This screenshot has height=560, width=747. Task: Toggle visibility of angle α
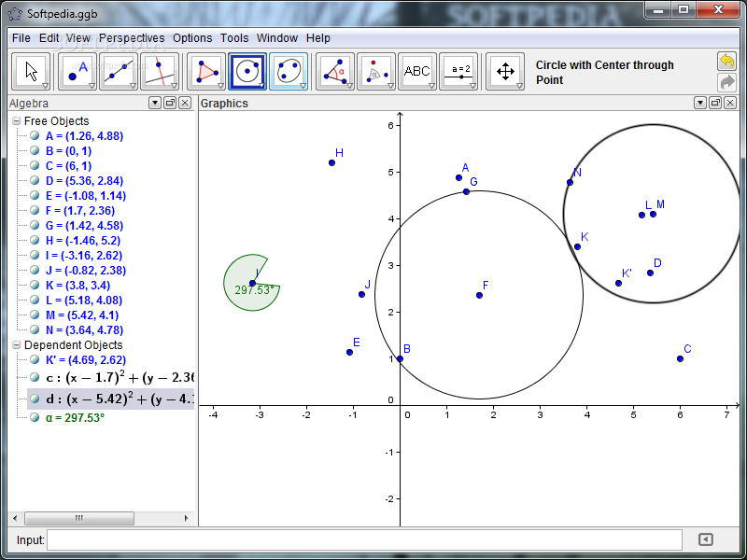tap(35, 417)
